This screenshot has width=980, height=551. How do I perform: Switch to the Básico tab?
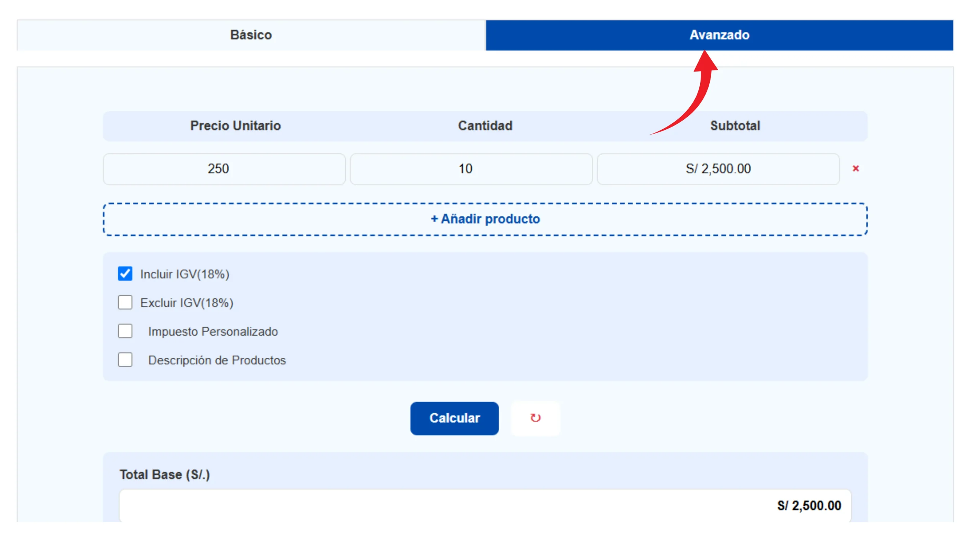pos(251,35)
